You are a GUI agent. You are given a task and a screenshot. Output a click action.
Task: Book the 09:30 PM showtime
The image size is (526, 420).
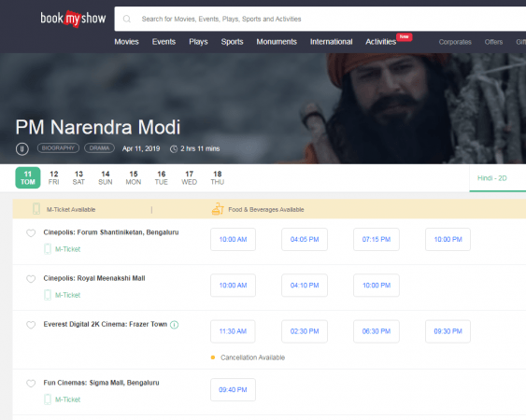tap(448, 331)
